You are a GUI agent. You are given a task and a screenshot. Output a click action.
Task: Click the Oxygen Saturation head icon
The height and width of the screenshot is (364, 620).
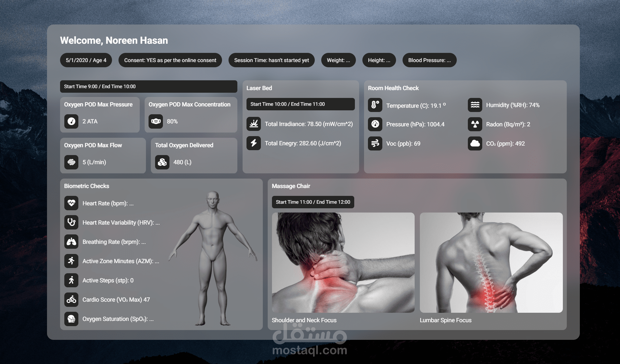coord(71,319)
